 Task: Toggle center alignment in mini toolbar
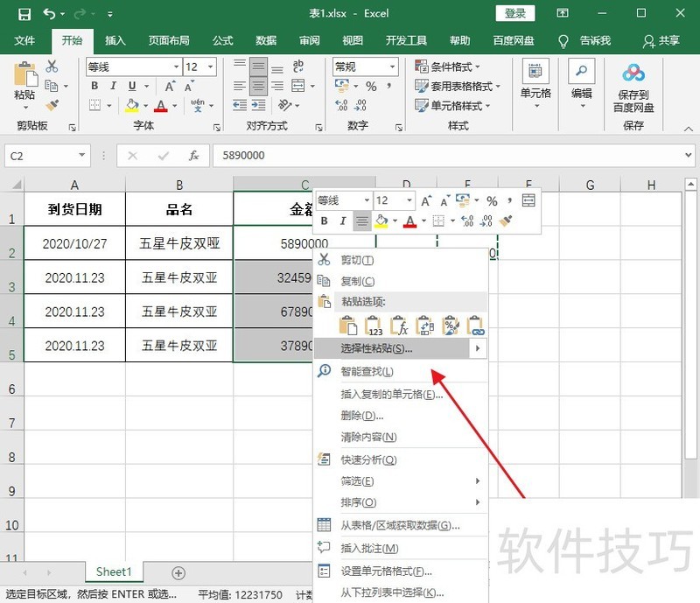tap(362, 221)
